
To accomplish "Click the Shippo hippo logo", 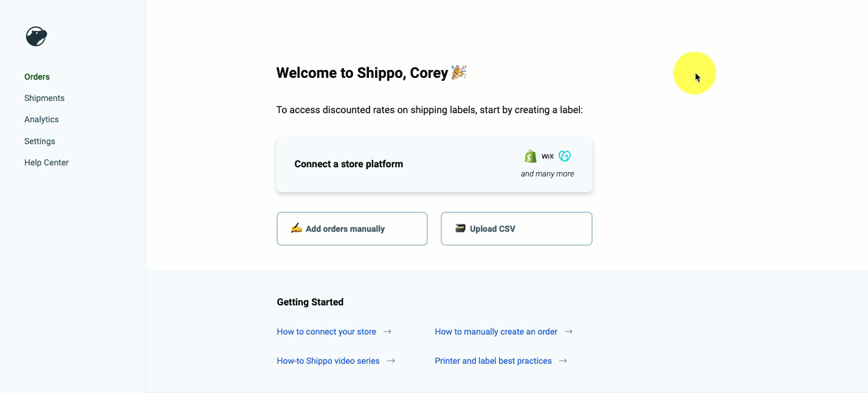I will (36, 37).
